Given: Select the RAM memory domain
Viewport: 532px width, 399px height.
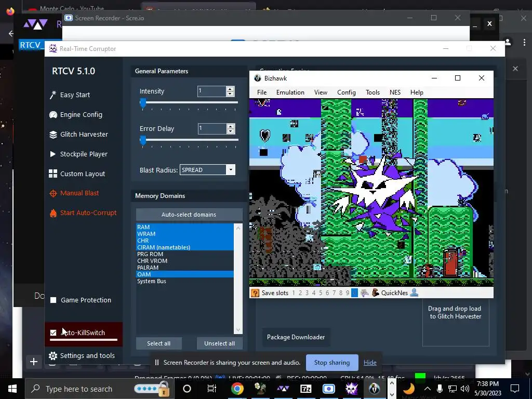Looking at the screenshot, I should point(185,227).
